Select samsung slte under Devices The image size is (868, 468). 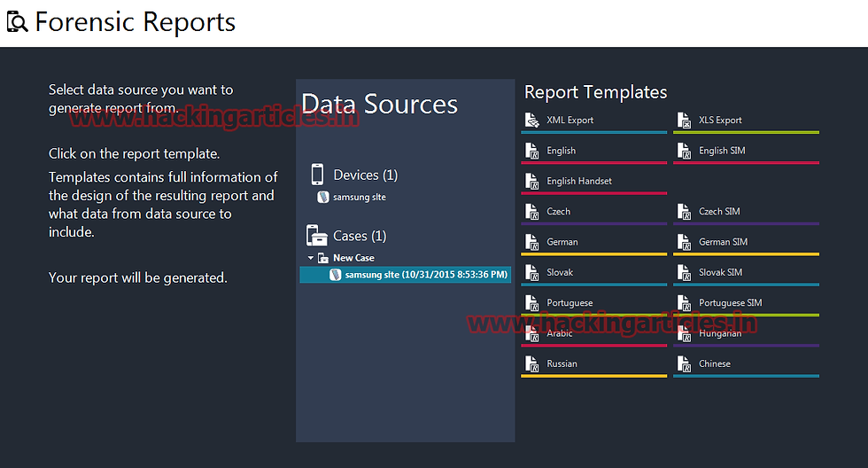(x=352, y=197)
